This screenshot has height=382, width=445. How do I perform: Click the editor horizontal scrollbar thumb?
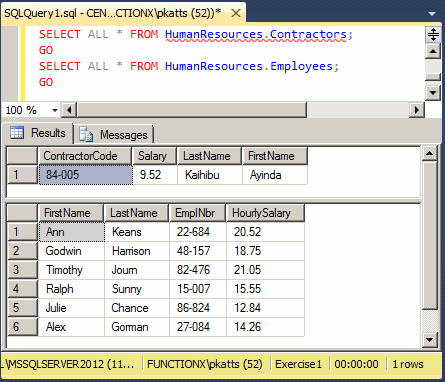pos(191,110)
